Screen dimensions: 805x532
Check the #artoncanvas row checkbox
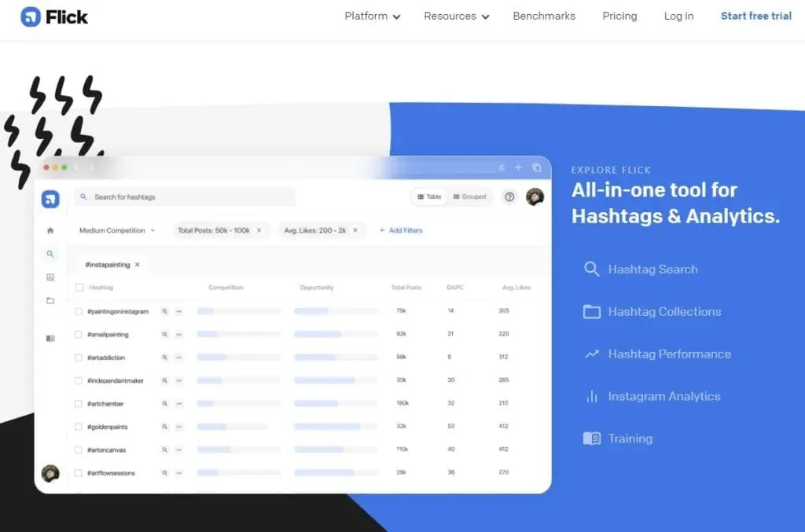(x=78, y=450)
